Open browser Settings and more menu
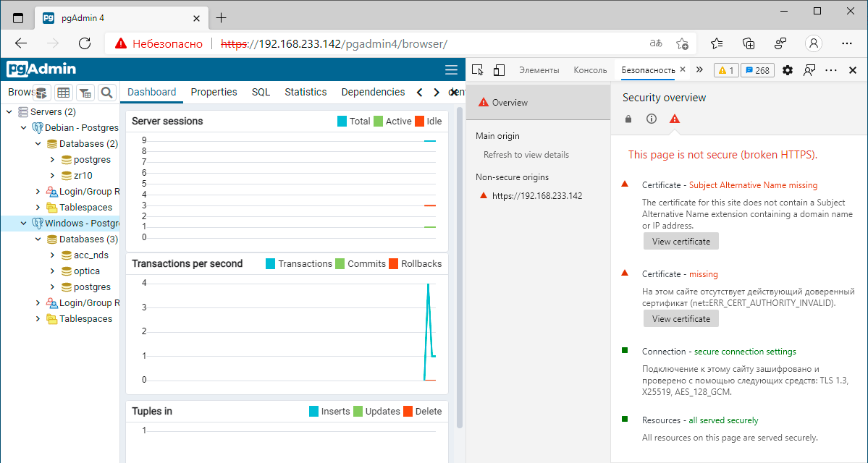Image resolution: width=868 pixels, height=463 pixels. point(846,43)
